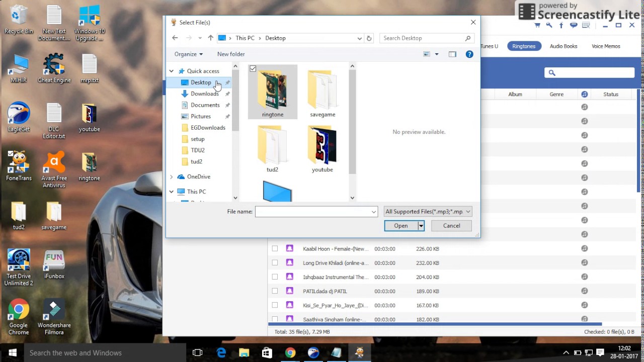Click the FoneTrans search field

pos(589,73)
